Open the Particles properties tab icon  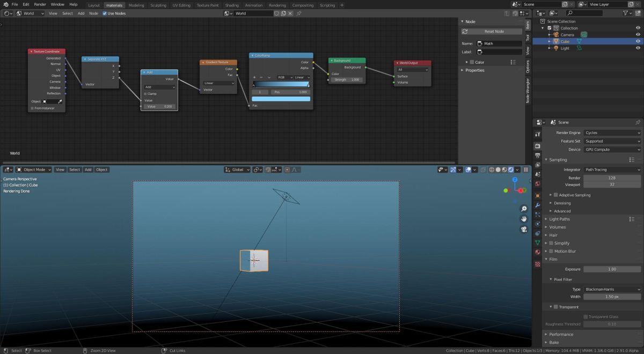(538, 215)
